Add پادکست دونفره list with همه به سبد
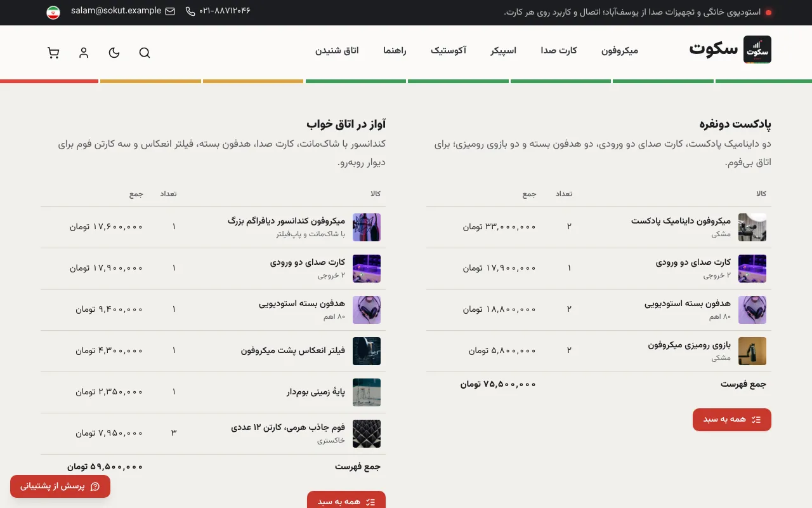The image size is (812, 508). [x=732, y=420]
